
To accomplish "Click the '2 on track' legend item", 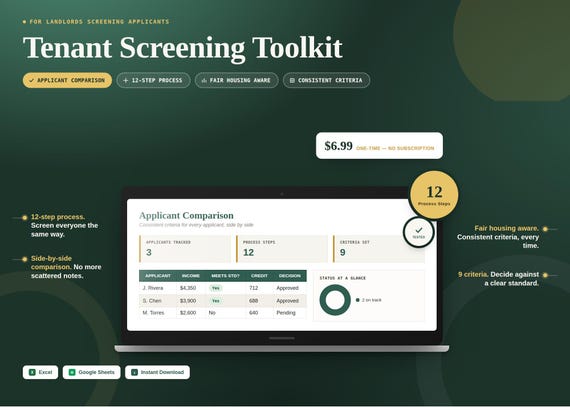I will click(368, 300).
